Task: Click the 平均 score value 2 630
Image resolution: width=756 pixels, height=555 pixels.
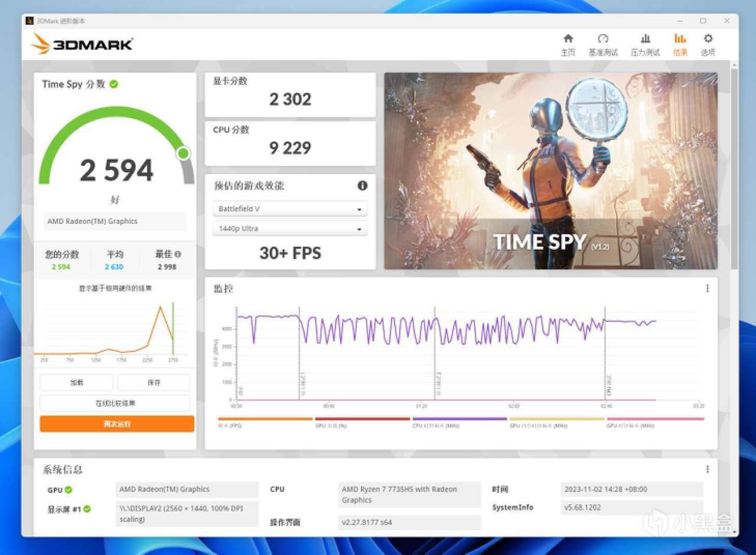Action: click(x=115, y=267)
